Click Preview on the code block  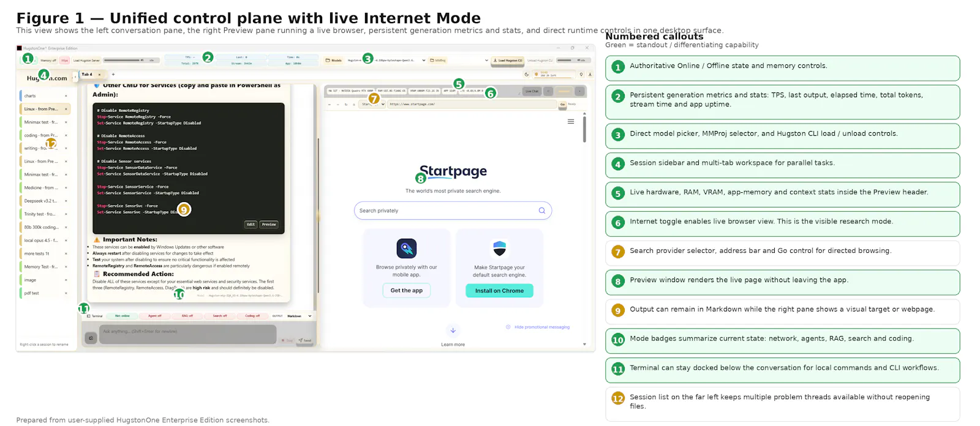tap(269, 225)
